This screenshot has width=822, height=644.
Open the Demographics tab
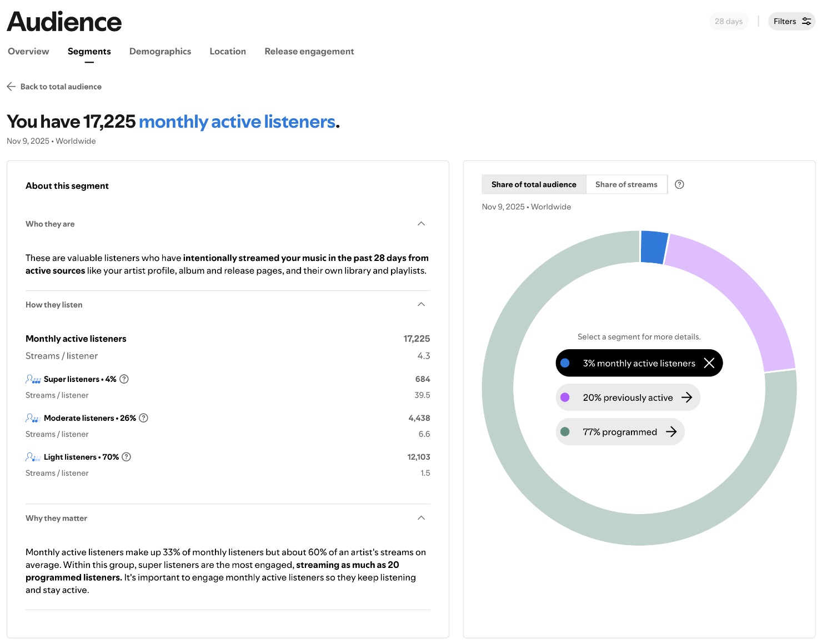(160, 52)
